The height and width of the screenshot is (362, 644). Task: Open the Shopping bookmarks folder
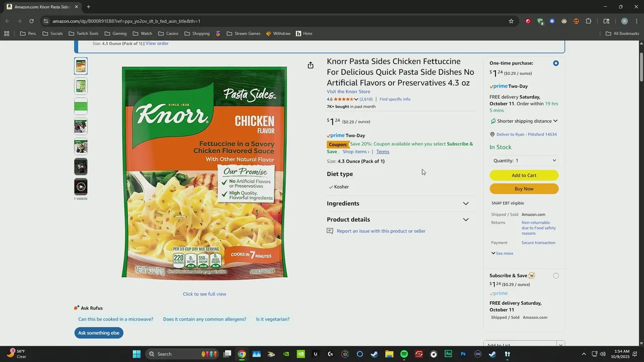(x=197, y=34)
